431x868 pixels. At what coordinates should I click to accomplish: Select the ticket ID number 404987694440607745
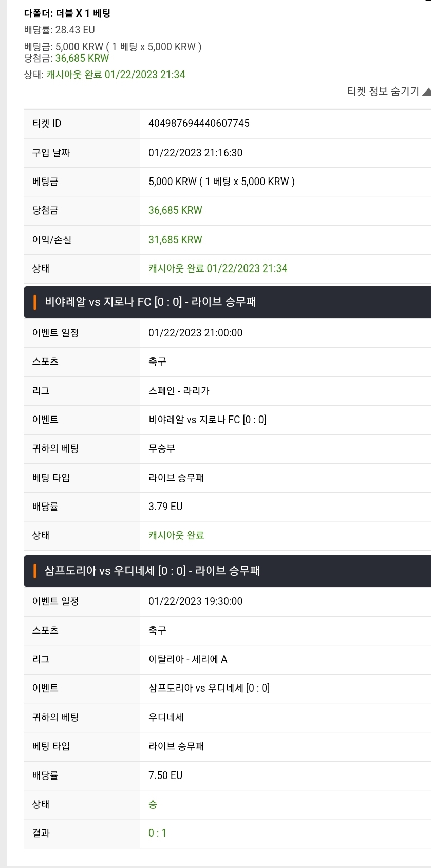click(x=199, y=123)
